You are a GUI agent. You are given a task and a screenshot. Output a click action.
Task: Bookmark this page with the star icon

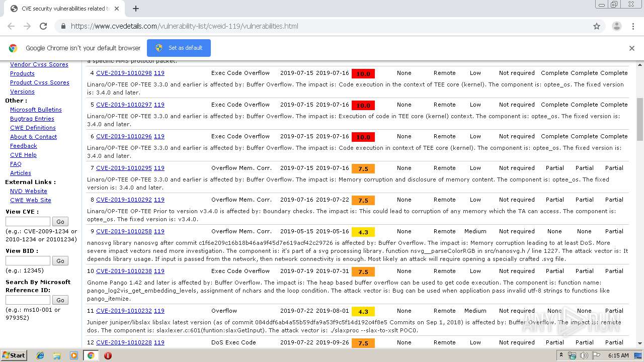click(x=597, y=26)
